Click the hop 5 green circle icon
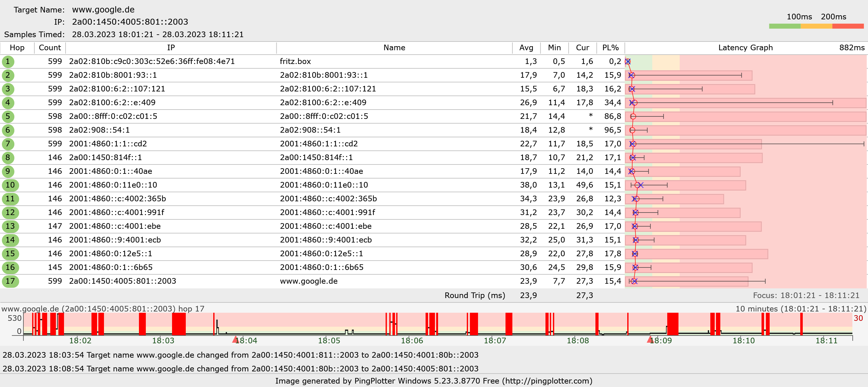 8,116
